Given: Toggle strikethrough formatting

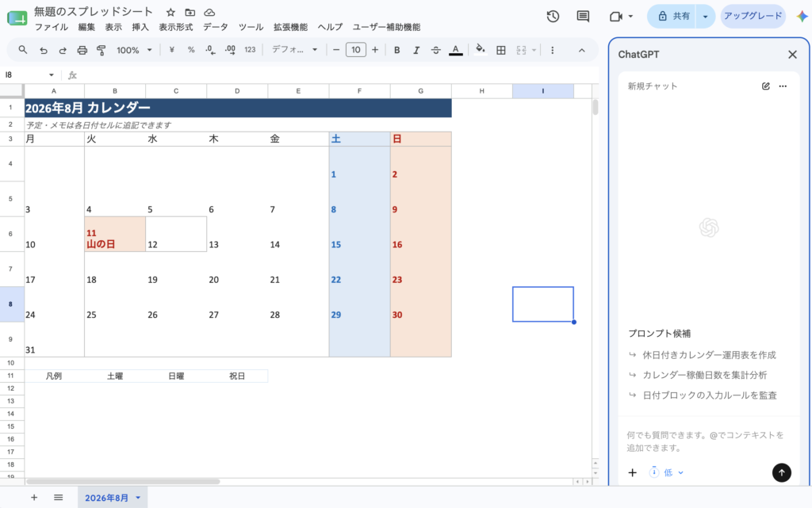Looking at the screenshot, I should point(435,50).
